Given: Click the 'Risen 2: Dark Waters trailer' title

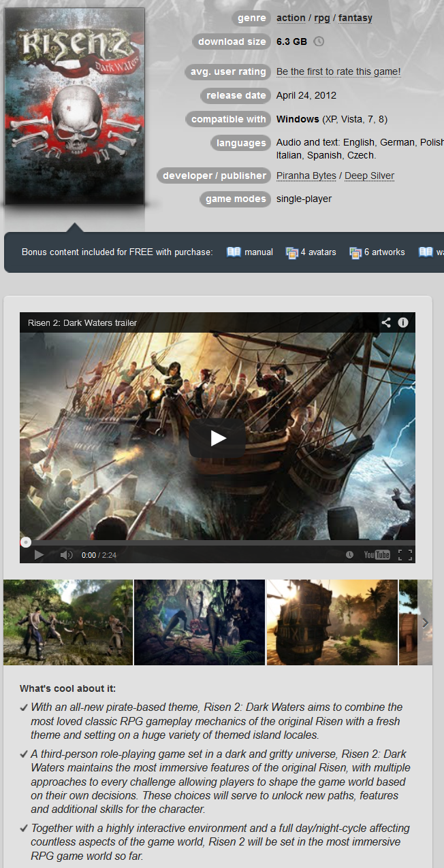Looking at the screenshot, I should pos(82,322).
